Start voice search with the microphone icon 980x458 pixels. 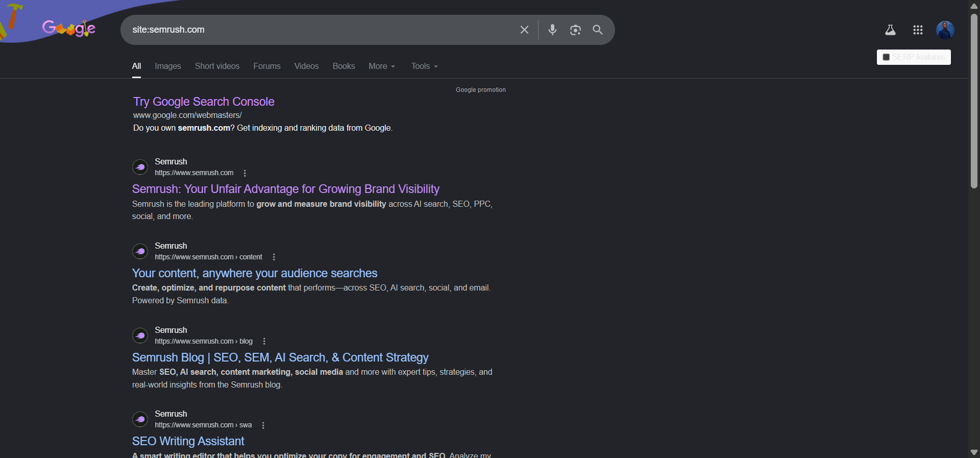point(552,30)
